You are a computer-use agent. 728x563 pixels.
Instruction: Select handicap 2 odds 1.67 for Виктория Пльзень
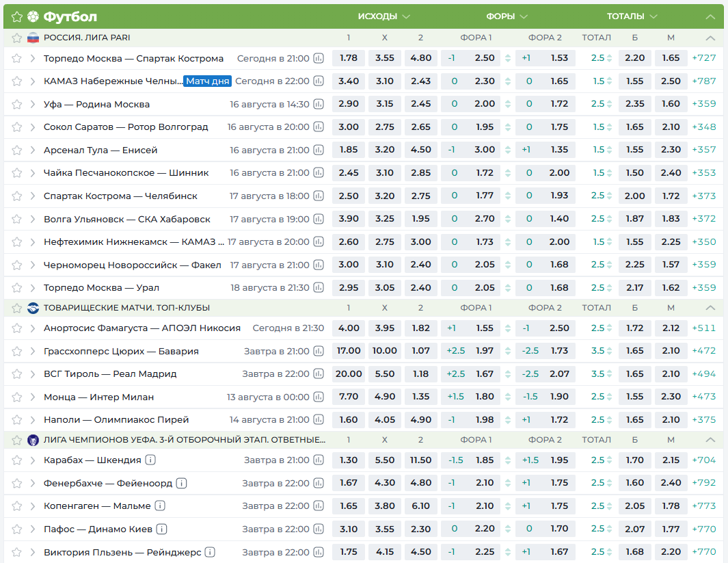coord(545,551)
